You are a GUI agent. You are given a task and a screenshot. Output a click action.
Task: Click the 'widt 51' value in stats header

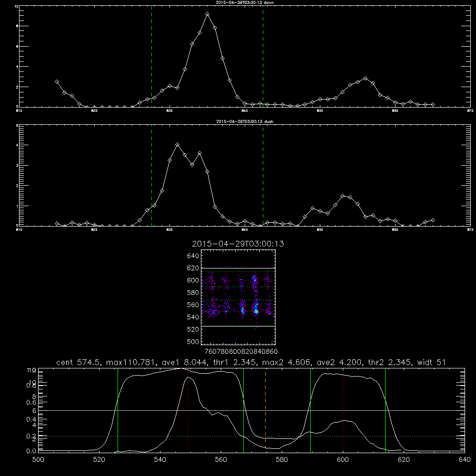point(431,362)
